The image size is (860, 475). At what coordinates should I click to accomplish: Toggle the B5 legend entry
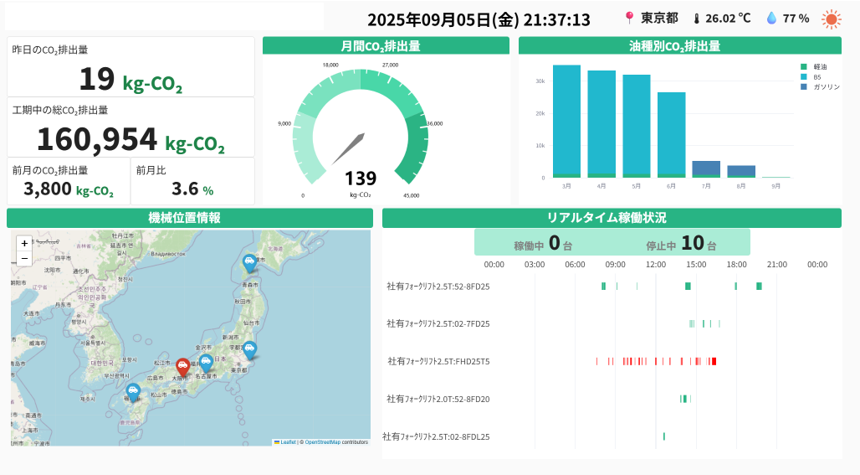pyautogui.click(x=811, y=77)
